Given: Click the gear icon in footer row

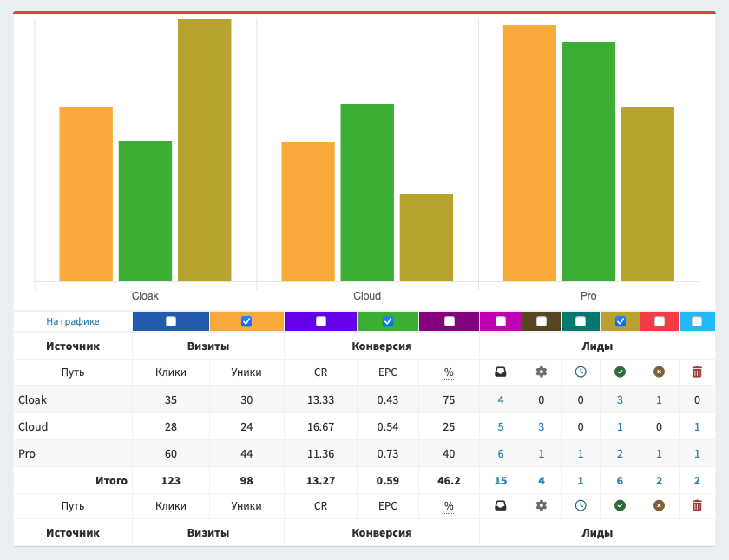Looking at the screenshot, I should (542, 505).
